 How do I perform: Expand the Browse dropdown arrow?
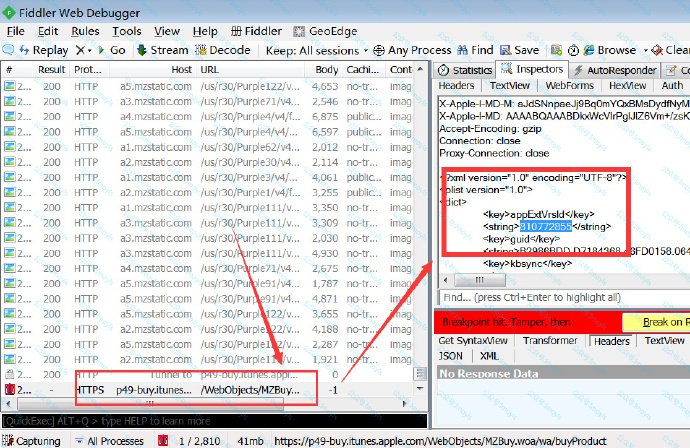[x=646, y=51]
